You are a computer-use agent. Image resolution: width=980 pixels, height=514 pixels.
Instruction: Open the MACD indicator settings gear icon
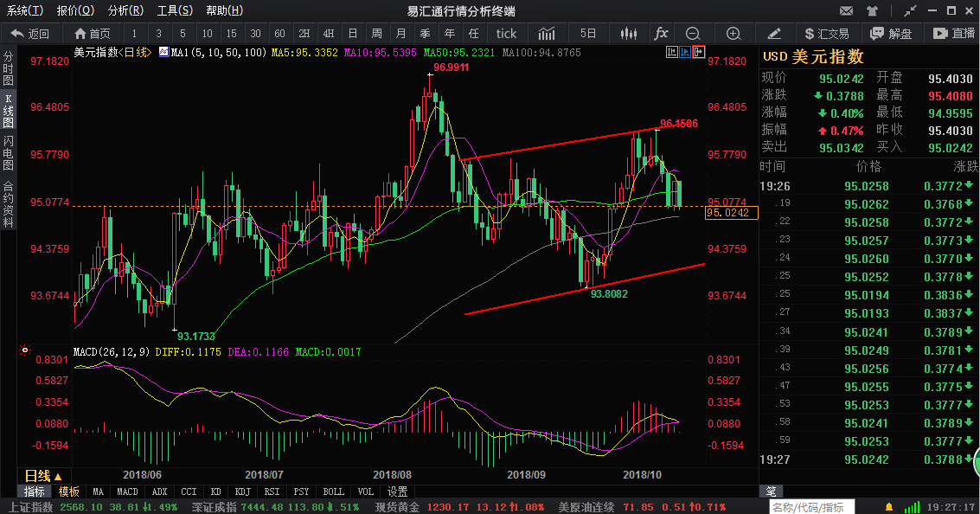coord(24,352)
